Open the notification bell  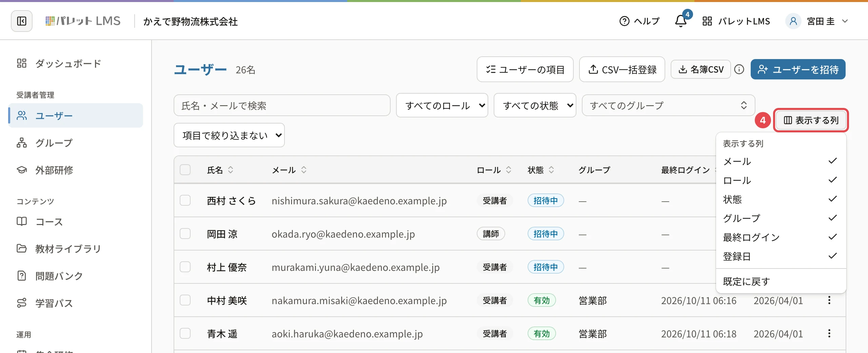pyautogui.click(x=681, y=21)
